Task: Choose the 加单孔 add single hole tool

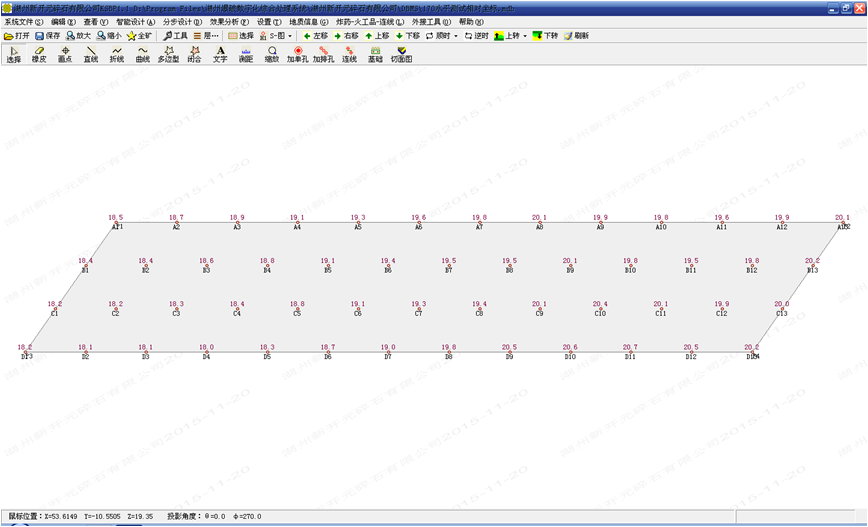Action: click(298, 54)
